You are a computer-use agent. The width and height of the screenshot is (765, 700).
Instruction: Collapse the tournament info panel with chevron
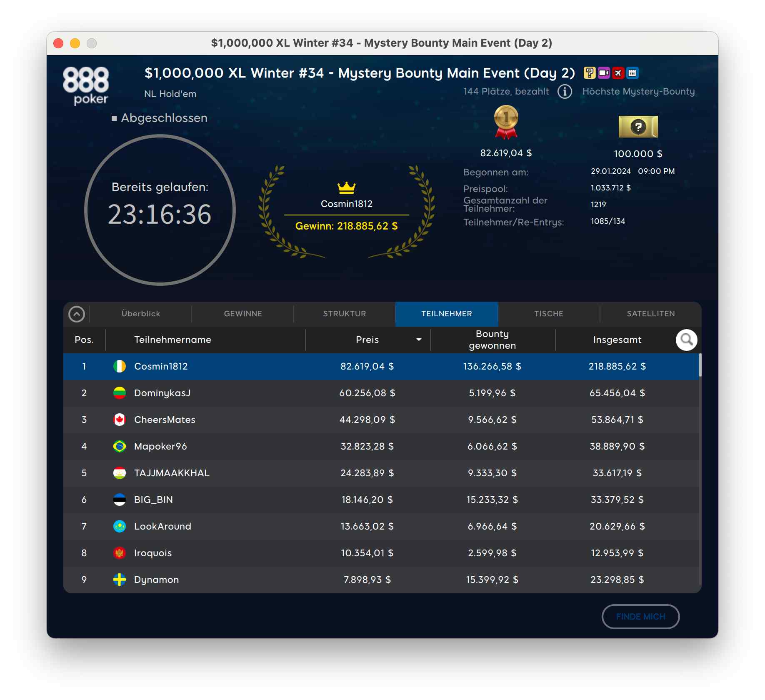coord(77,314)
